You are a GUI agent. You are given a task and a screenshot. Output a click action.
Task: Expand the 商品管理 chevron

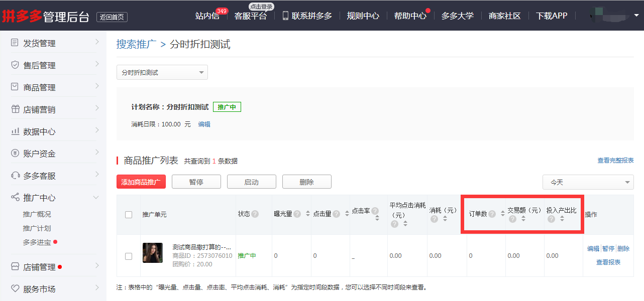(96, 87)
